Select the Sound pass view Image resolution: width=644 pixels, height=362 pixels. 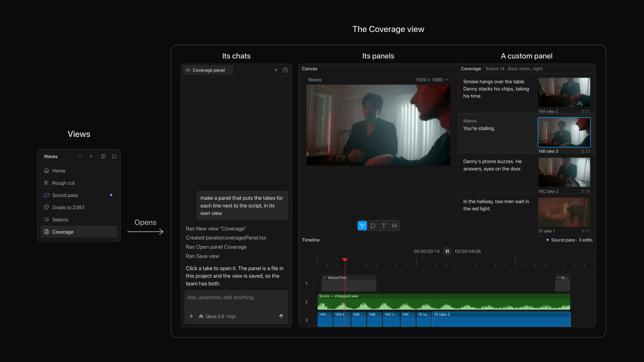pos(79,195)
